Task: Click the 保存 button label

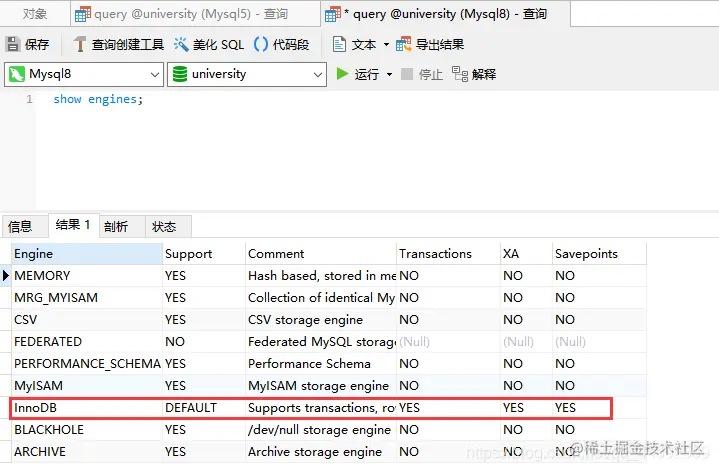Action: [x=37, y=44]
